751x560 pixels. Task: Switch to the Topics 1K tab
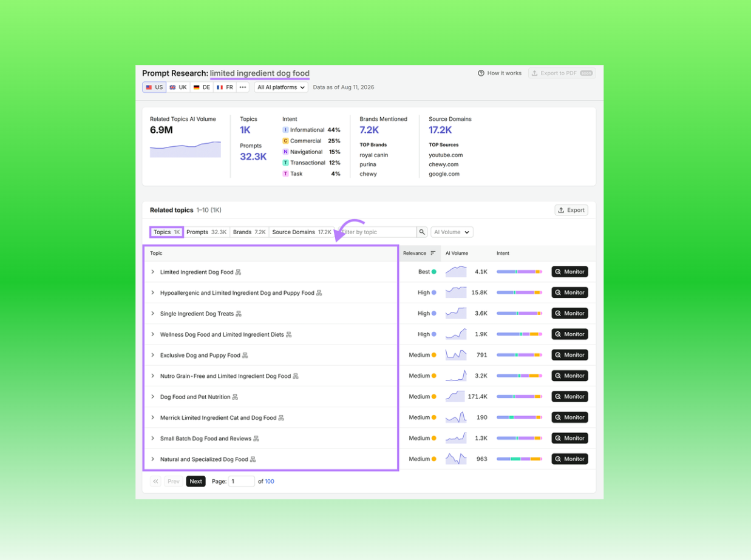pos(166,232)
